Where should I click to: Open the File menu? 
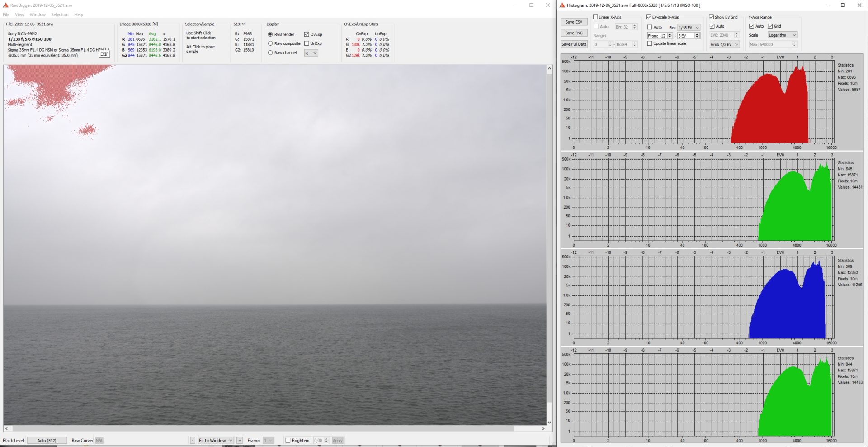(6, 14)
